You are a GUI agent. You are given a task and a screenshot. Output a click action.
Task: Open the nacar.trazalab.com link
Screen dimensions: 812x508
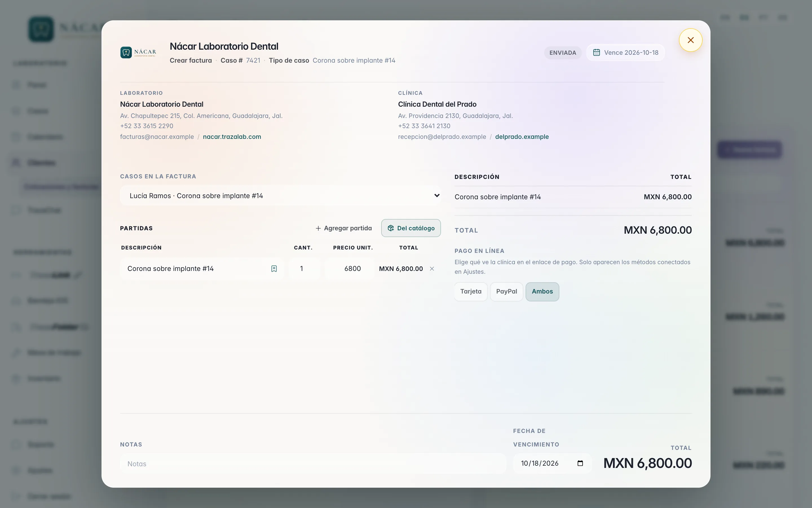(232, 137)
